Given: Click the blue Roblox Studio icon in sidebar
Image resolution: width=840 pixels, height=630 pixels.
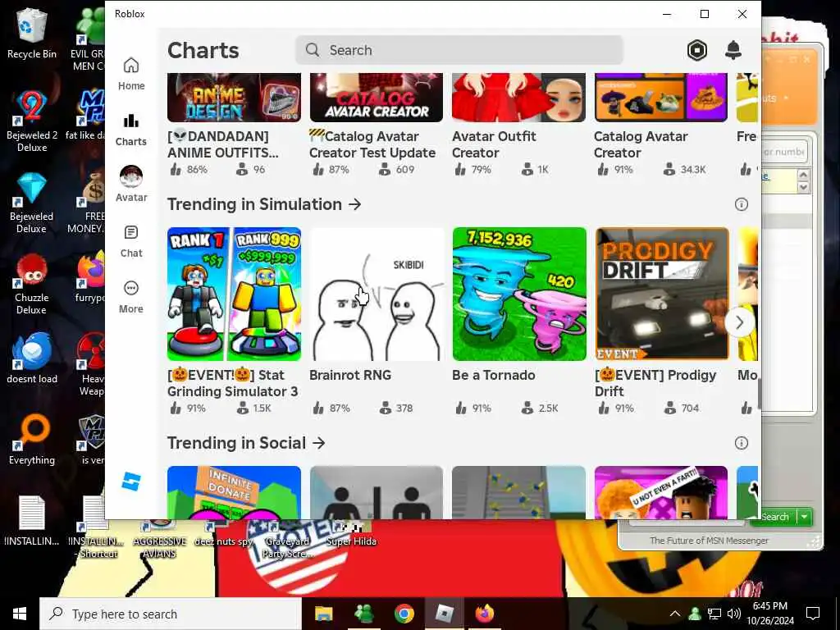Looking at the screenshot, I should pyautogui.click(x=131, y=481).
